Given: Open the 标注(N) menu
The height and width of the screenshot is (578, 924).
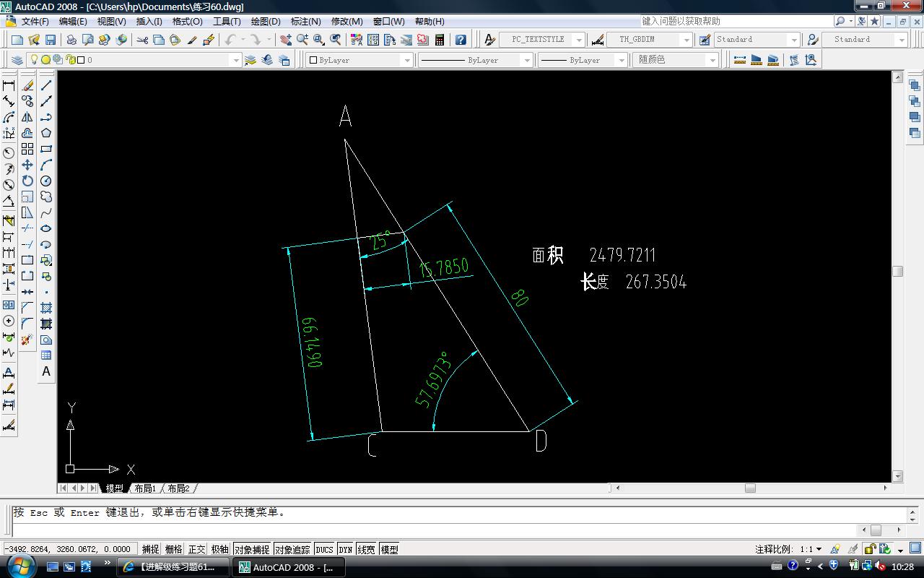Looking at the screenshot, I should pos(306,21).
